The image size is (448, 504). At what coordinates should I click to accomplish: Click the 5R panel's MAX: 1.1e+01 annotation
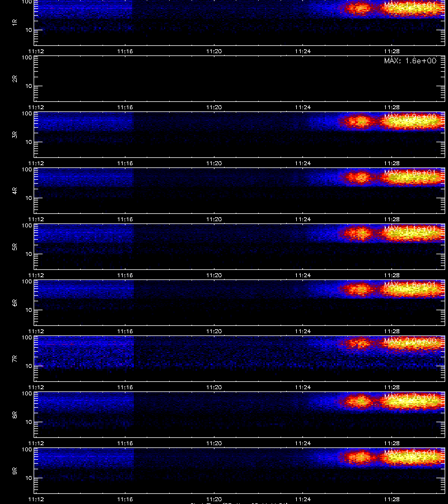(410, 228)
